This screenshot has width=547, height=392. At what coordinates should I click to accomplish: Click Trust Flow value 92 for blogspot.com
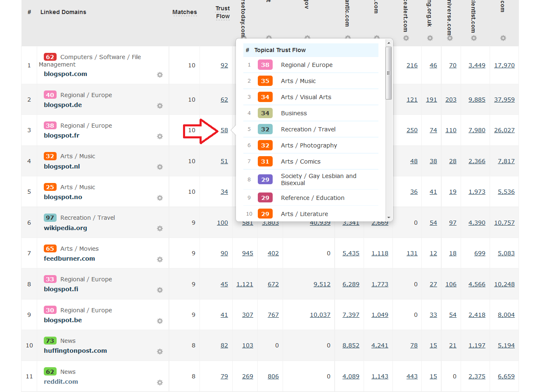click(224, 65)
